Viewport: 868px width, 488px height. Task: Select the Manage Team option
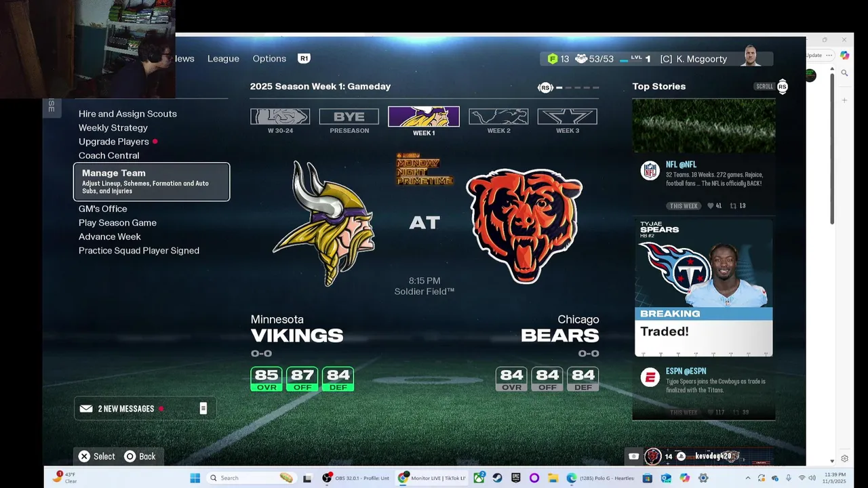coord(151,182)
